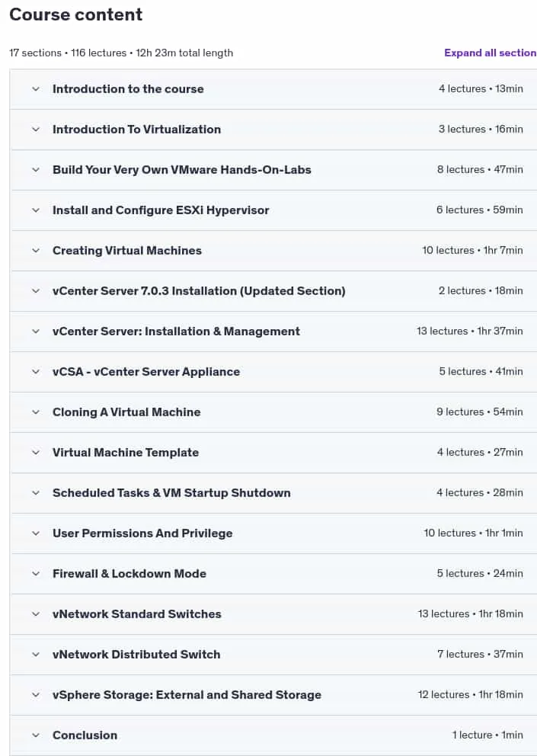Click Firewall & Lockdown Mode section title
Viewport: 537px width, 756px height.
coord(129,574)
